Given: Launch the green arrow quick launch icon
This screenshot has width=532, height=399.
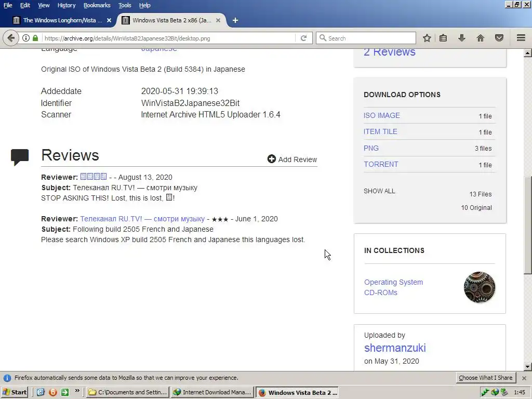Looking at the screenshot, I should coord(65,392).
